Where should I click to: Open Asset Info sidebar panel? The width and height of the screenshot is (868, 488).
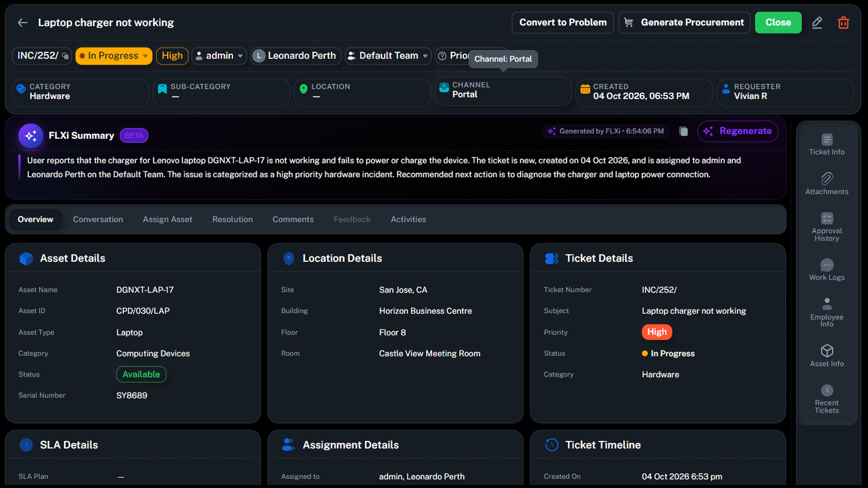[827, 356]
